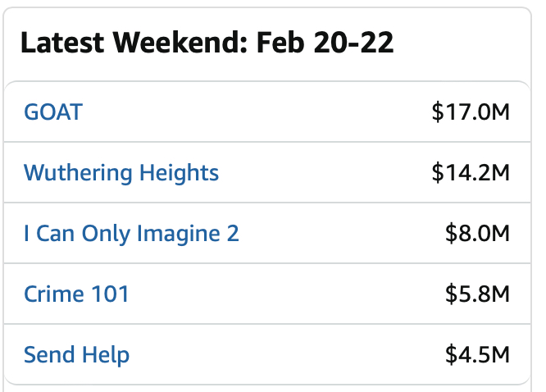Click blank area in Wuthering Heights row
The image size is (546, 392).
328,173
